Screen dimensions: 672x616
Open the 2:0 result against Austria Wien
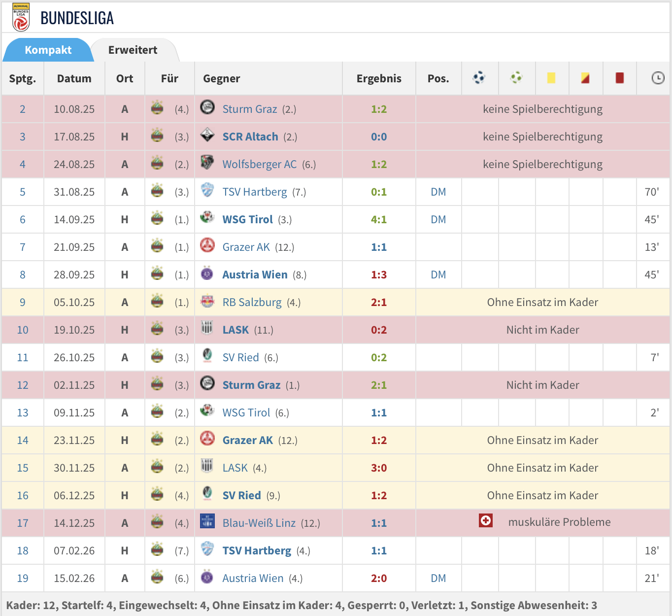(x=378, y=578)
